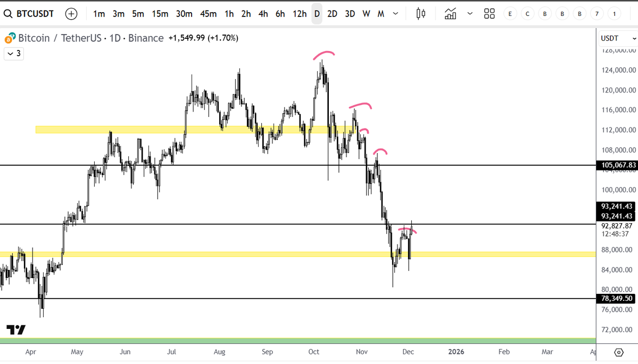Image resolution: width=638 pixels, height=364 pixels.
Task: Open the USDT currency dropdown
Action: pyautogui.click(x=618, y=38)
